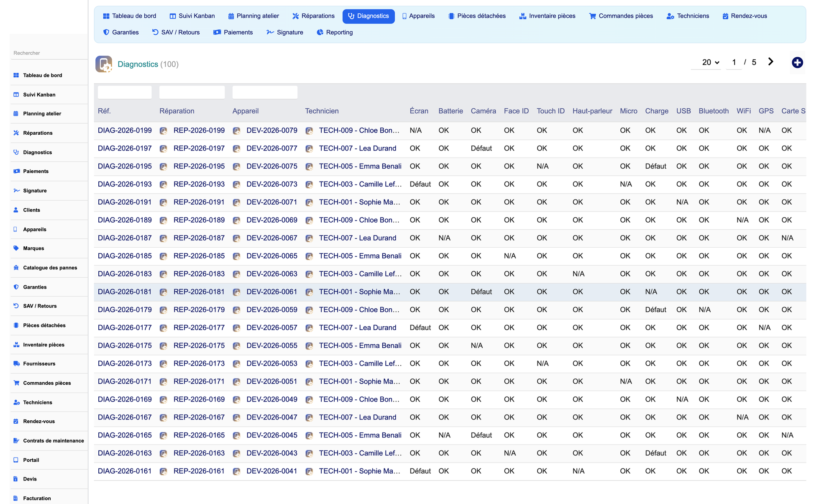Click the Garanties shield icon in sidebar
This screenshot has height=504, width=814.
tap(16, 287)
